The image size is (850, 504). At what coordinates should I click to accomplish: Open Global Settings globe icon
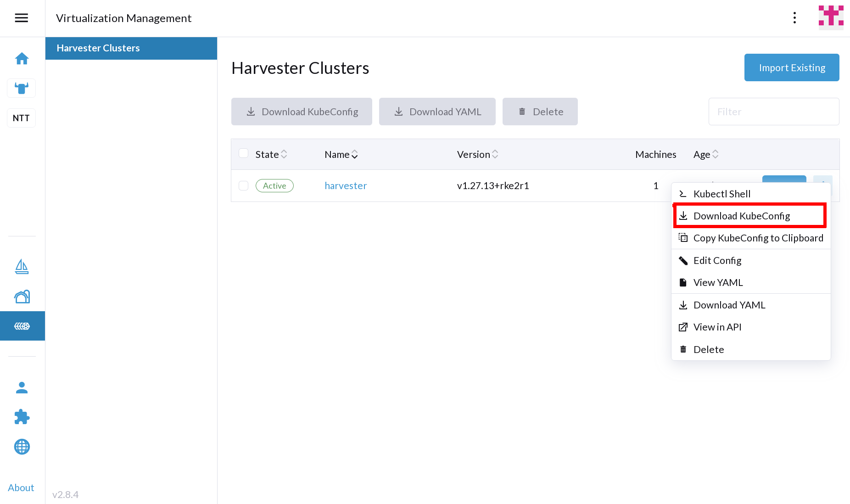[22, 447]
